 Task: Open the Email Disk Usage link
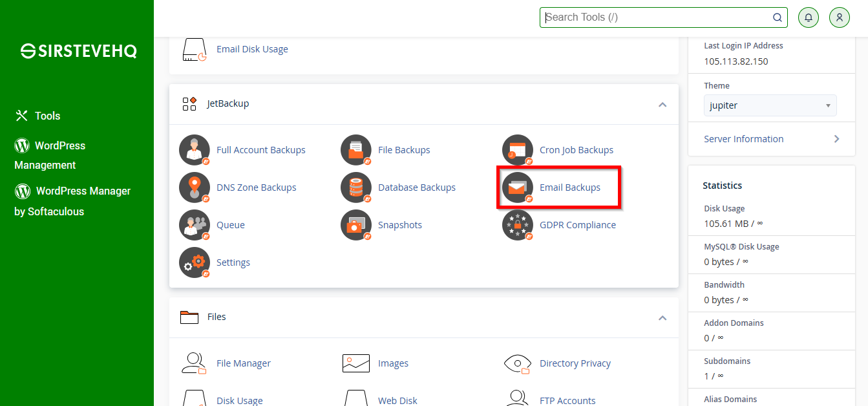252,49
